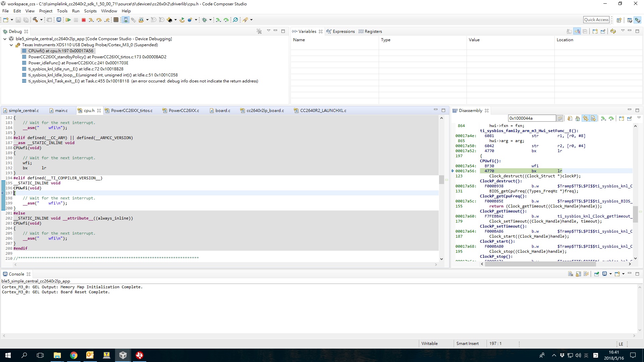Toggle Pin Console icon
The width and height of the screenshot is (644, 362).
point(597,274)
